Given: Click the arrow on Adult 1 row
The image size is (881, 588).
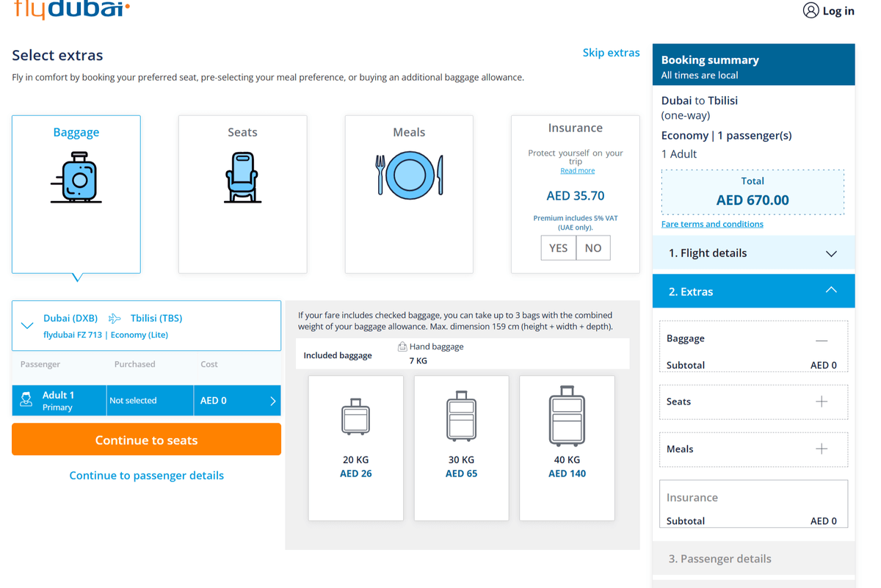Looking at the screenshot, I should pos(272,401).
